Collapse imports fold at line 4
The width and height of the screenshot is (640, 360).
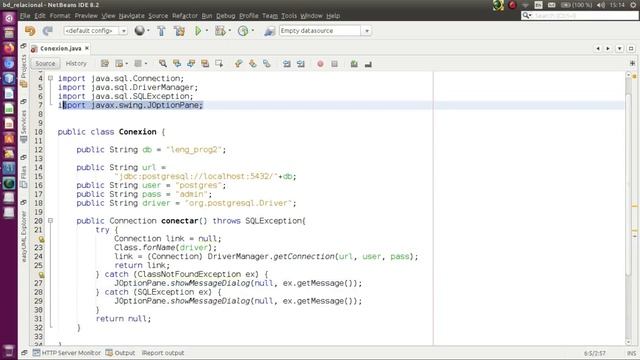50,78
